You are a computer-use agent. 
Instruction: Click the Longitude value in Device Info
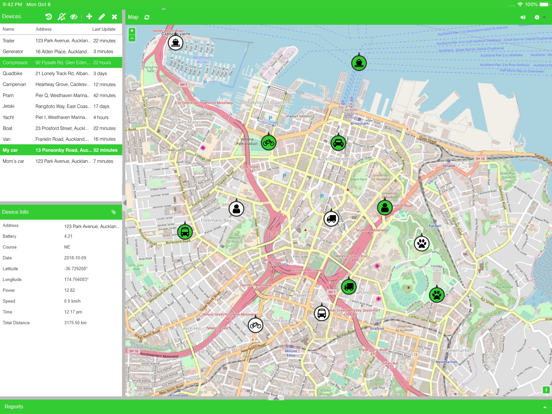tap(76, 280)
